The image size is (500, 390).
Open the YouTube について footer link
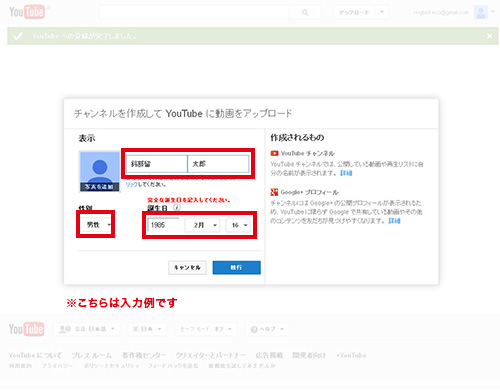coord(35,355)
